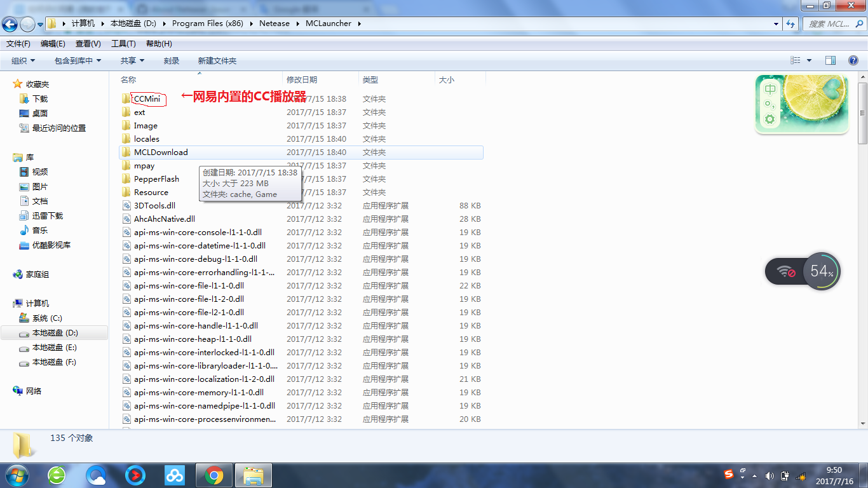
Task: Open the 迅雷下载 library
Action: [x=48, y=215]
